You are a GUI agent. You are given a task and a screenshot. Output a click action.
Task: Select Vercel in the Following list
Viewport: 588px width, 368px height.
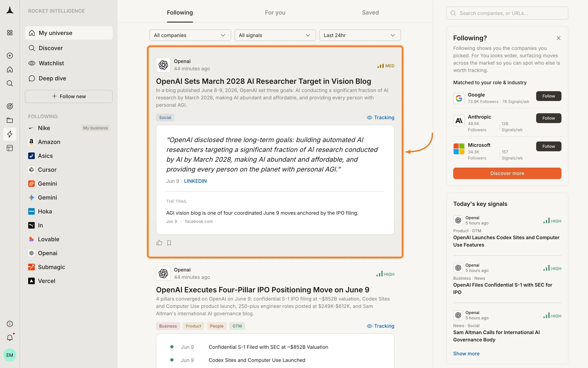point(69,281)
